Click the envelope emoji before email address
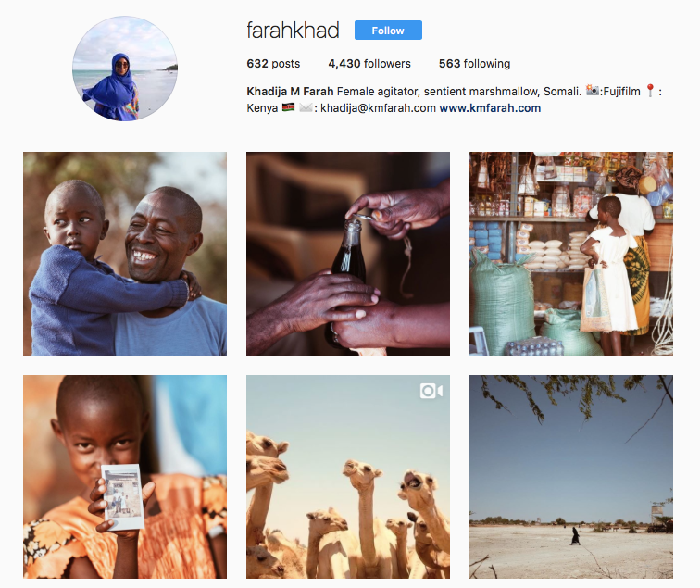700x588 pixels. (x=306, y=107)
